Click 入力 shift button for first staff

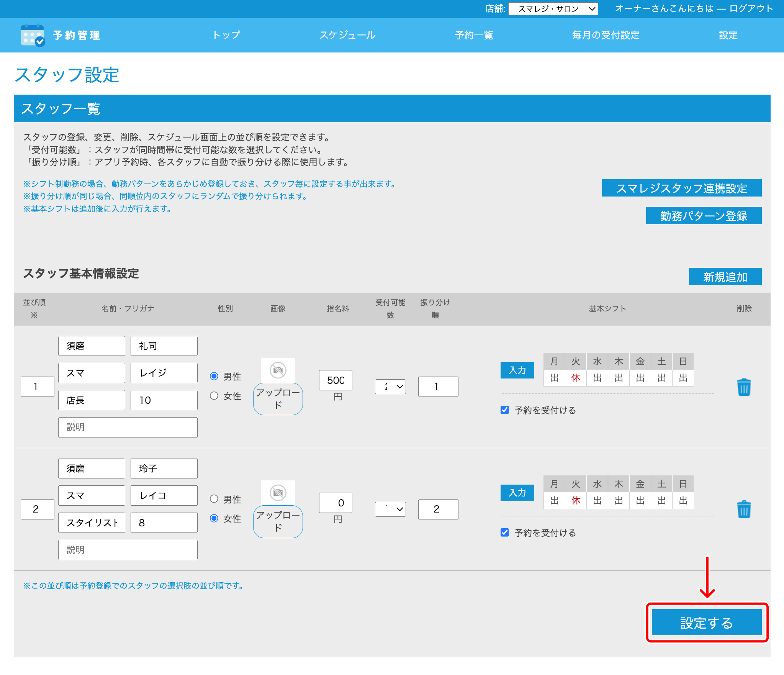tap(517, 370)
